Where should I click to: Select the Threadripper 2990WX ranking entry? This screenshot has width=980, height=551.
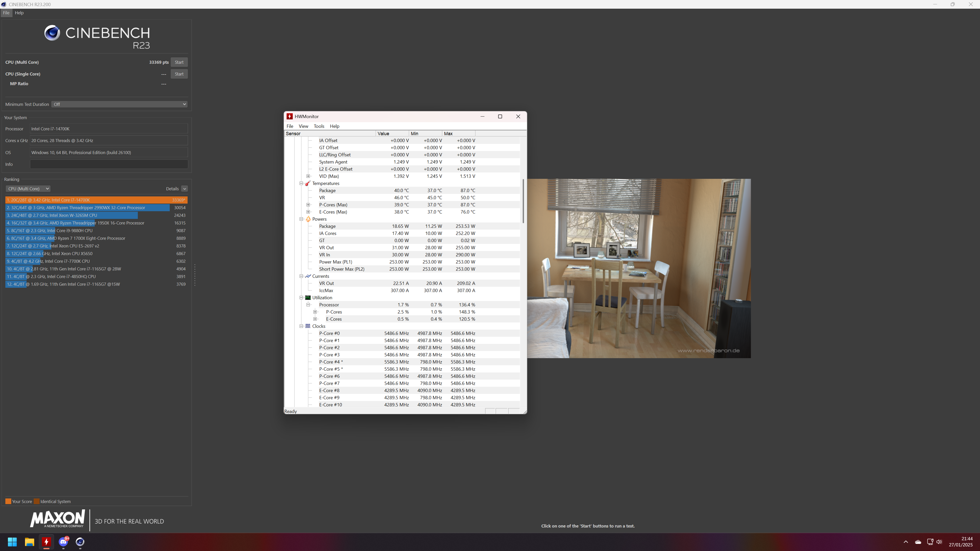click(96, 208)
